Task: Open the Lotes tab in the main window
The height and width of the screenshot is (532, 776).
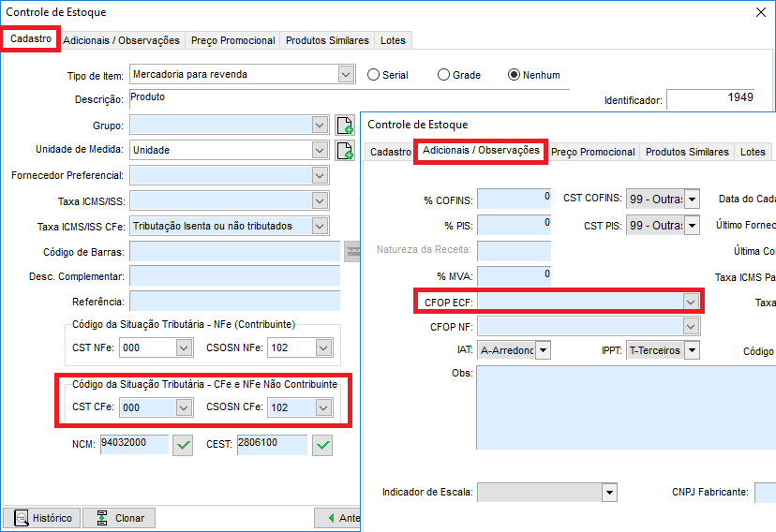Action: [x=393, y=40]
